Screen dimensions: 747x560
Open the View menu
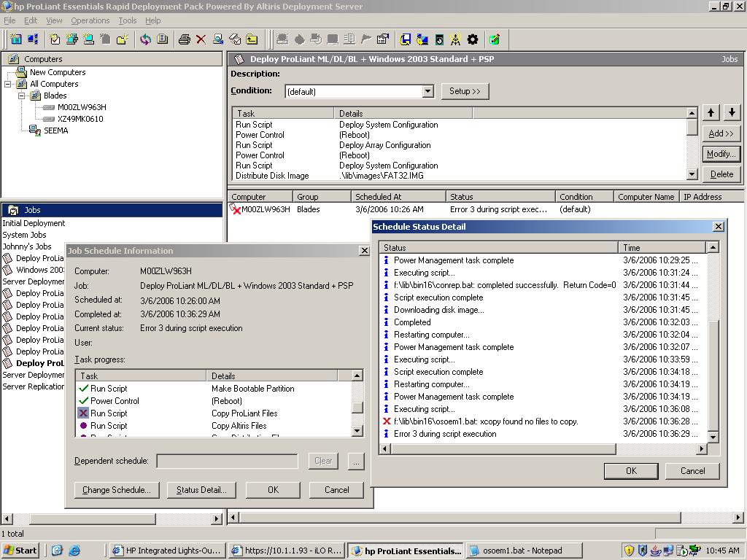(54, 20)
